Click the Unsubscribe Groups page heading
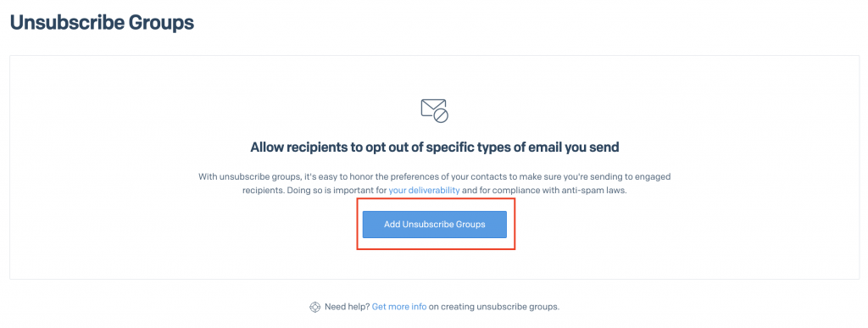The height and width of the screenshot is (328, 868). [102, 22]
